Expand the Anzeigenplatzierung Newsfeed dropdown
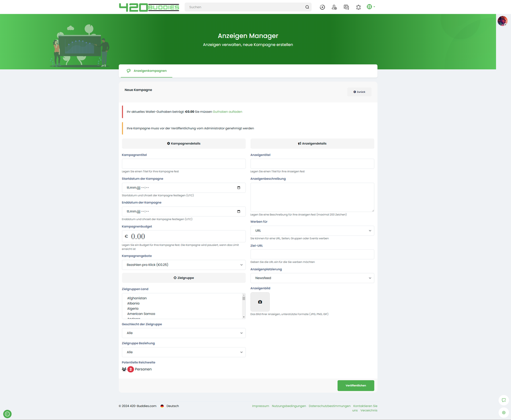This screenshot has height=420, width=511. [x=312, y=278]
